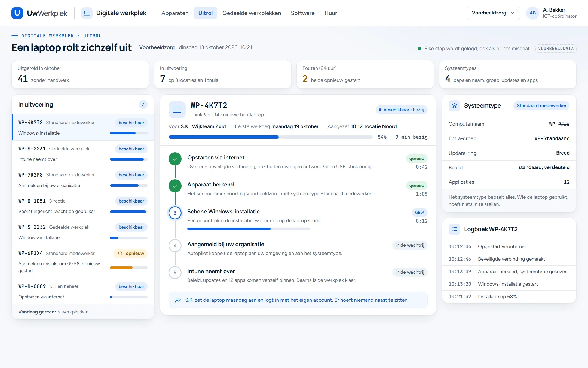Click the 54% overall progress bar

pos(270,137)
